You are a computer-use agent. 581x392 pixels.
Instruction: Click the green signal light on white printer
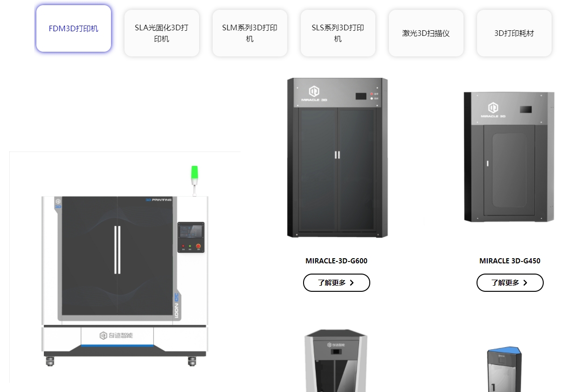[x=194, y=175]
